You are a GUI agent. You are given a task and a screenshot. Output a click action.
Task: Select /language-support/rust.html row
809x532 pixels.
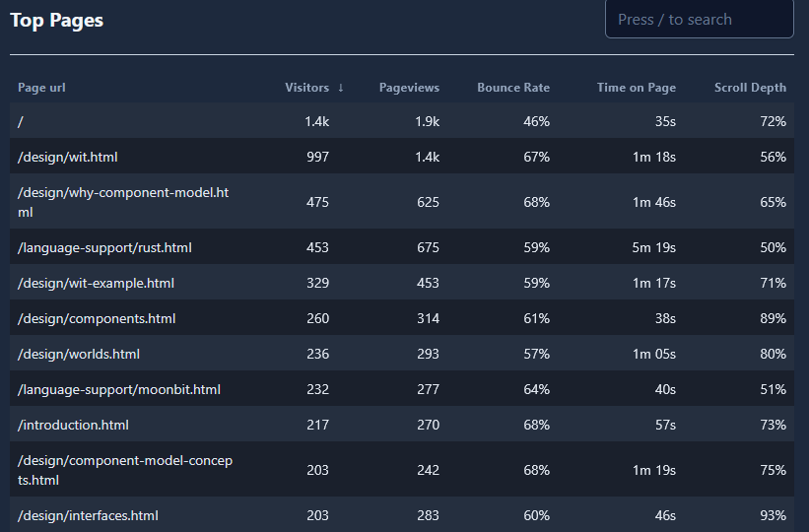point(104,247)
